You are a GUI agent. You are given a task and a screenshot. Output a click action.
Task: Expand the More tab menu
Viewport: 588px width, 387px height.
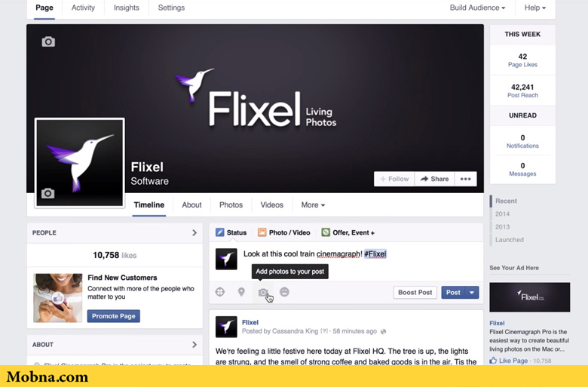[313, 205]
